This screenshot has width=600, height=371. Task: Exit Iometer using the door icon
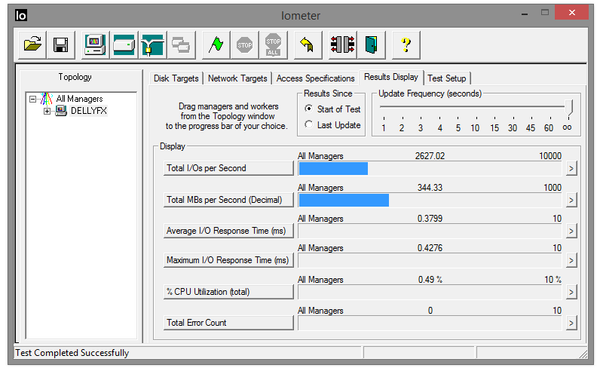click(371, 45)
